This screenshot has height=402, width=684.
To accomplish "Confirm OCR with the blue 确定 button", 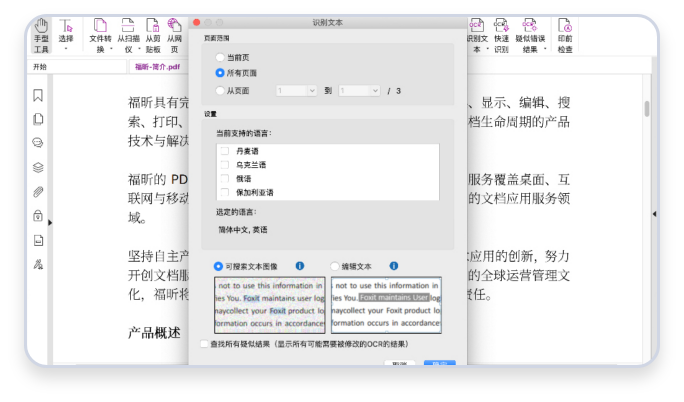I will pyautogui.click(x=440, y=363).
